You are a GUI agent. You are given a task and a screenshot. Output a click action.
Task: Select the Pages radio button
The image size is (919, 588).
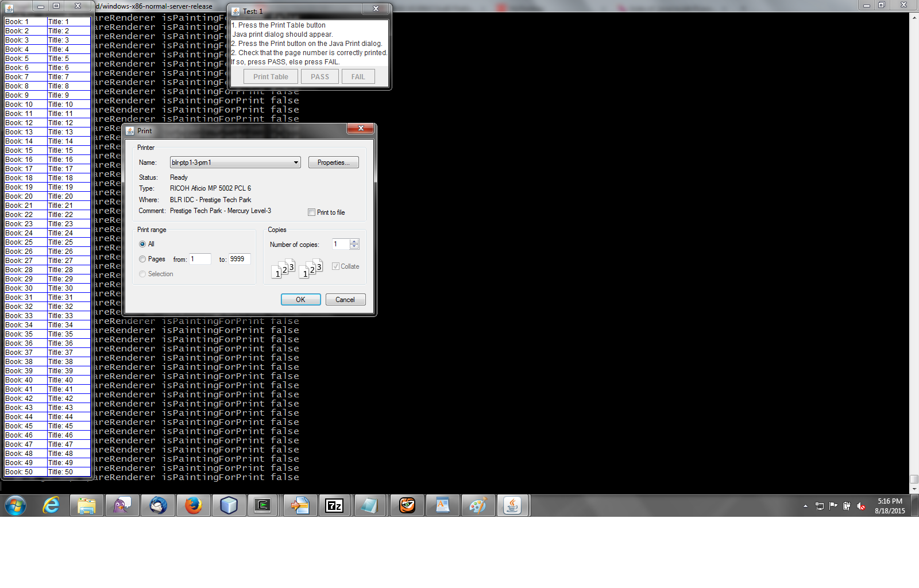coord(142,259)
